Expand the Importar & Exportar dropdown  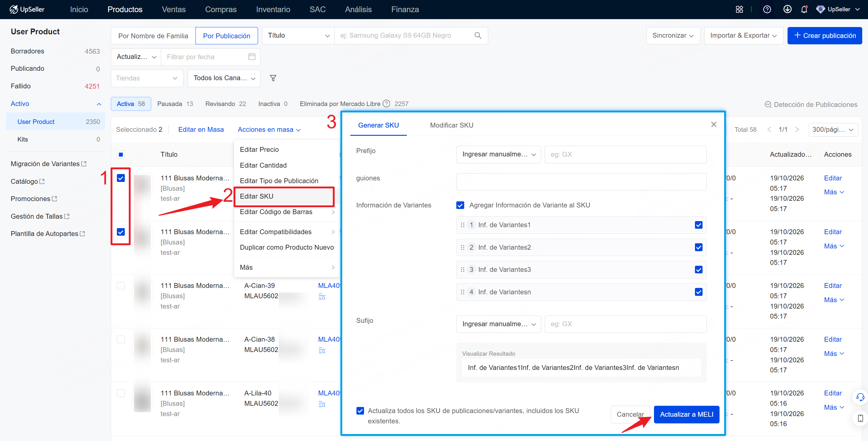coord(744,36)
